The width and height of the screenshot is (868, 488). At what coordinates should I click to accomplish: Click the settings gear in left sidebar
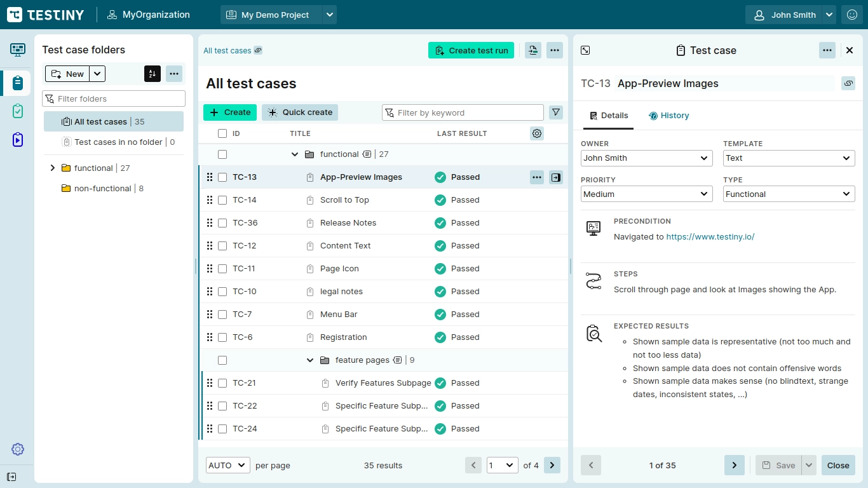[18, 449]
